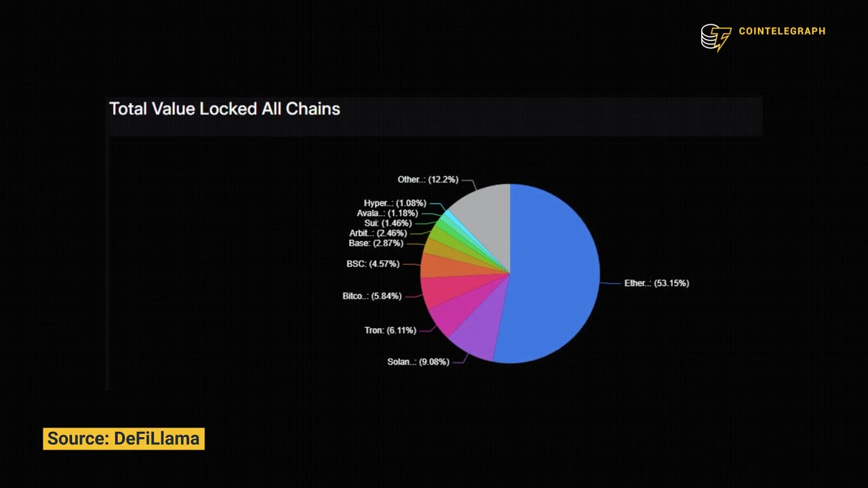Click the Other..: (12.2%) label
This screenshot has height=488, width=868.
[x=428, y=180]
